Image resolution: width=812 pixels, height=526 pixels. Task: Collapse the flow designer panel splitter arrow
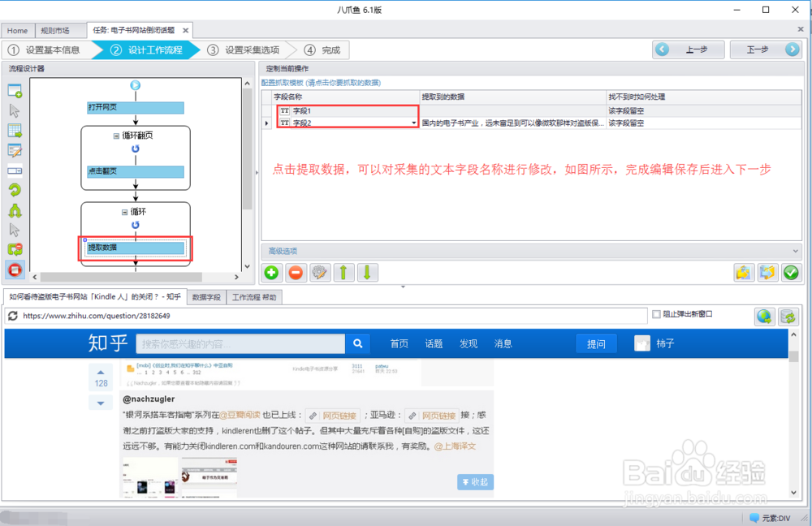pos(257,172)
